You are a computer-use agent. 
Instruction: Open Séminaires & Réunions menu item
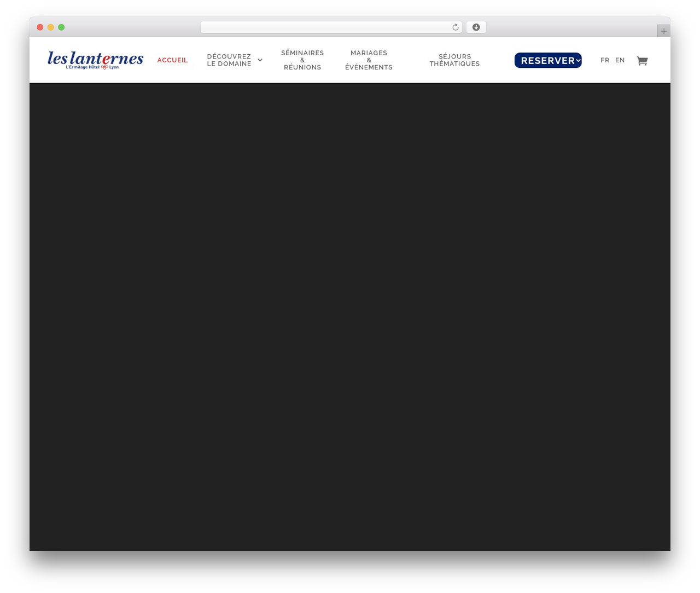click(x=302, y=60)
